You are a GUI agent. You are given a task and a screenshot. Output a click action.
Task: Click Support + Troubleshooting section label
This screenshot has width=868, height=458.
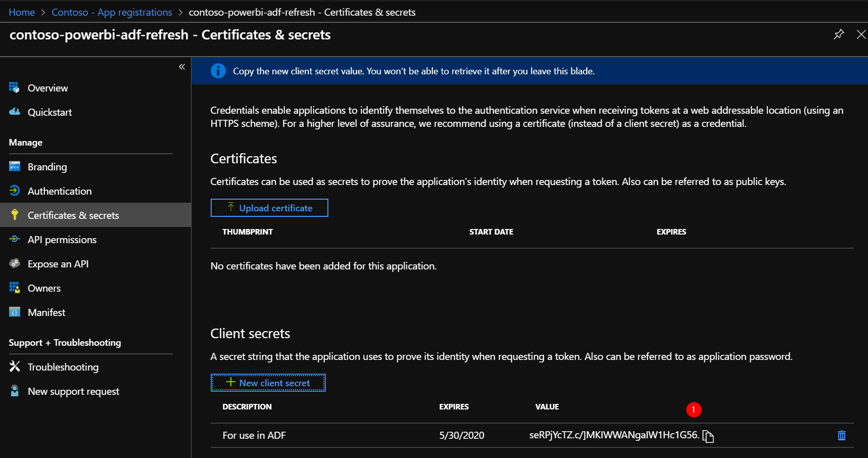tap(65, 343)
